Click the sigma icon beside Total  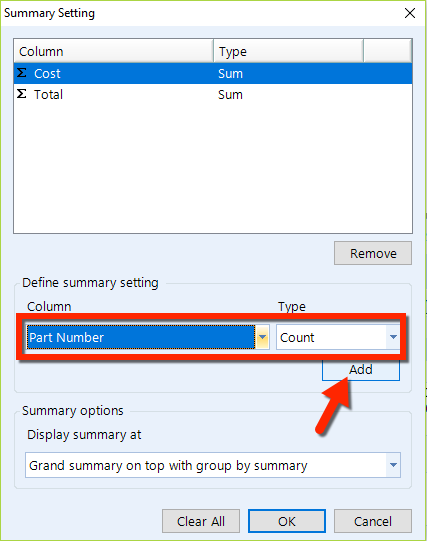coord(21,94)
